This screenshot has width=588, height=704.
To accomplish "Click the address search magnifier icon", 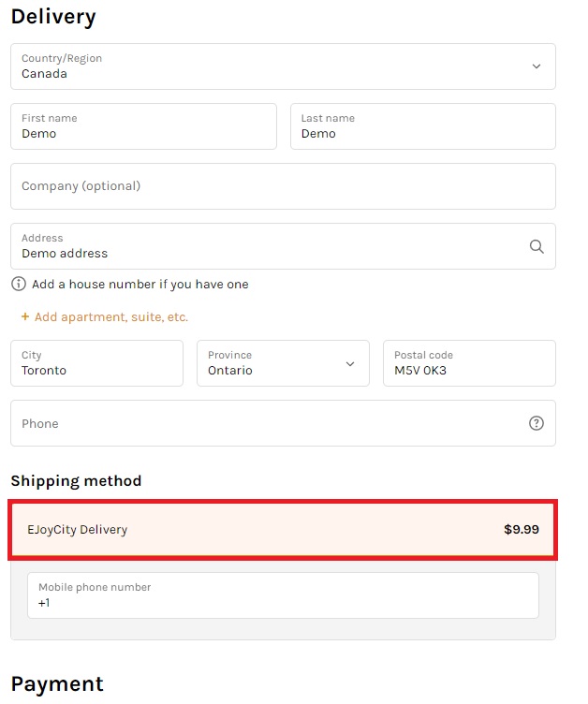I will [x=537, y=246].
